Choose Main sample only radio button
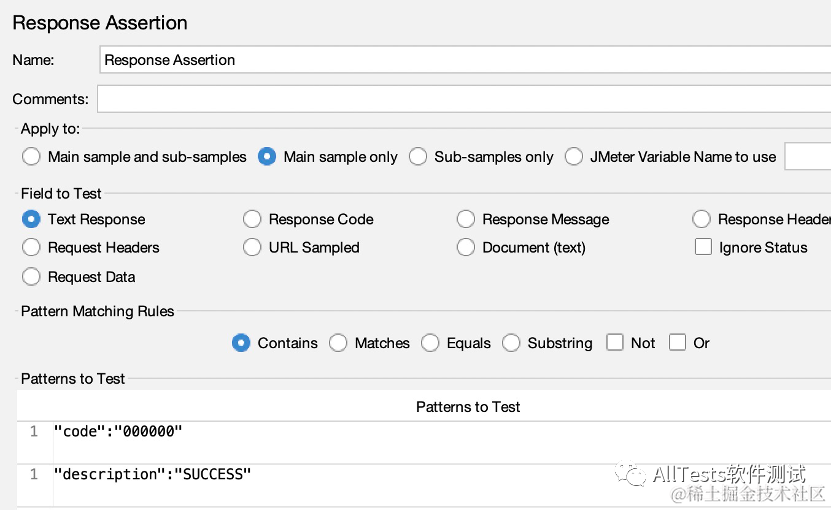Image resolution: width=832 pixels, height=510 pixels. click(x=267, y=157)
